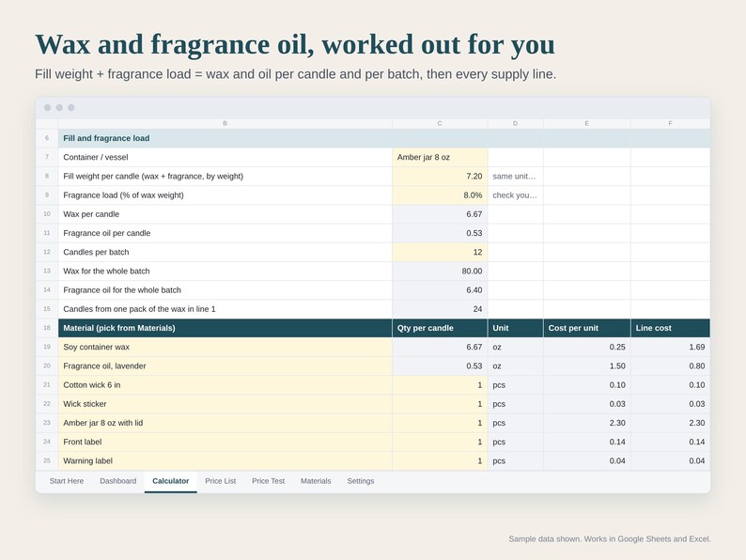The image size is (746, 560).
Task: Select the fragrance load cell 8.0%
Action: pyautogui.click(x=440, y=195)
